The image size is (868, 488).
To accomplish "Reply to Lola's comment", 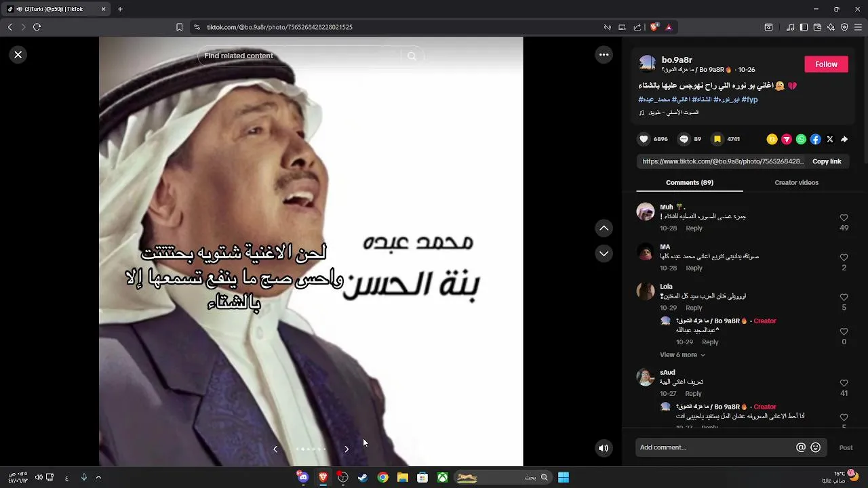I will pos(694,308).
